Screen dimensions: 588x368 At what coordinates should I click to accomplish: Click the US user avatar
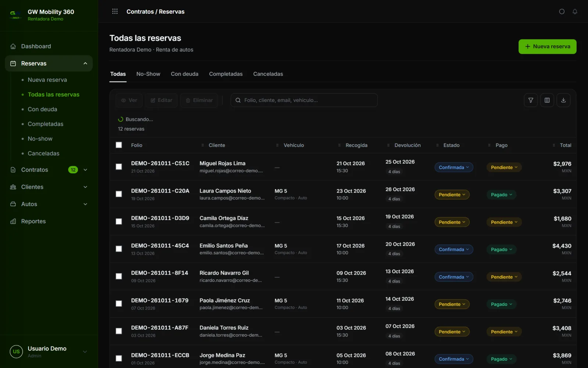coord(16,351)
